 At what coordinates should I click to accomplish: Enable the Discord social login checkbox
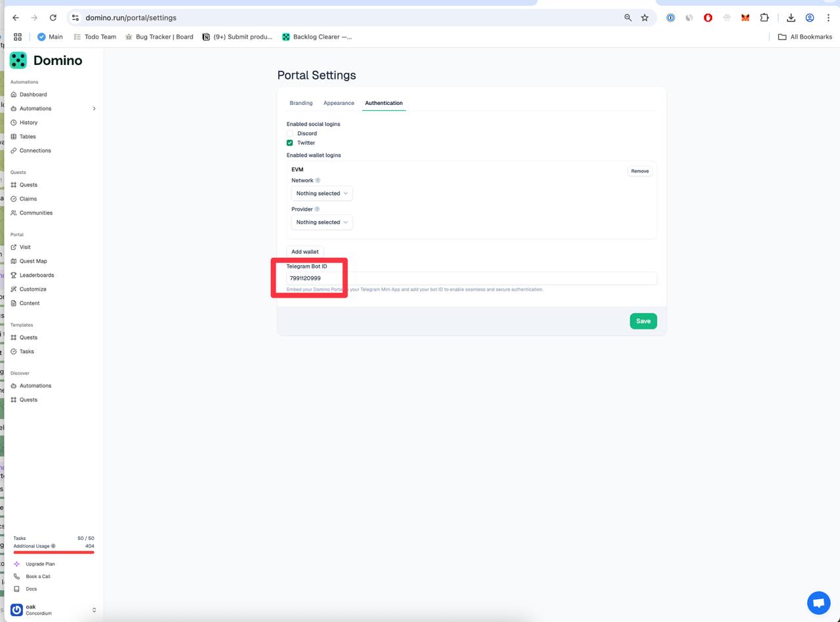click(289, 133)
